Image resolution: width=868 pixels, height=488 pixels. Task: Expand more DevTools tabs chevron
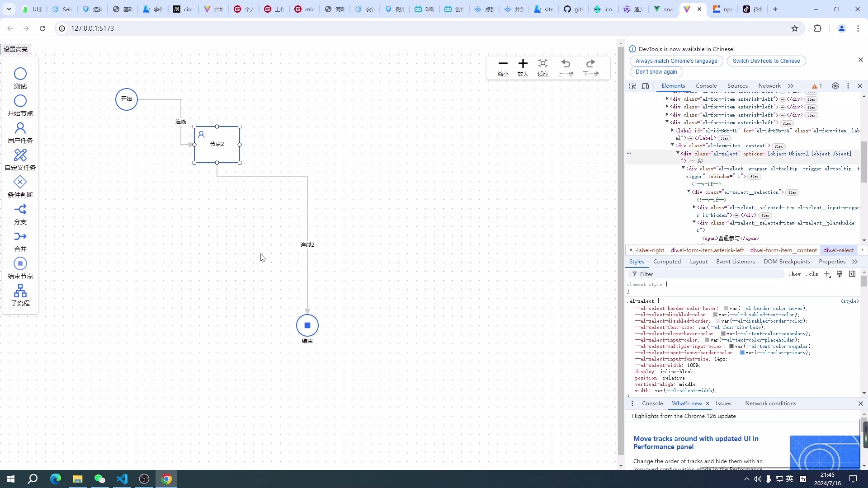[x=791, y=86]
